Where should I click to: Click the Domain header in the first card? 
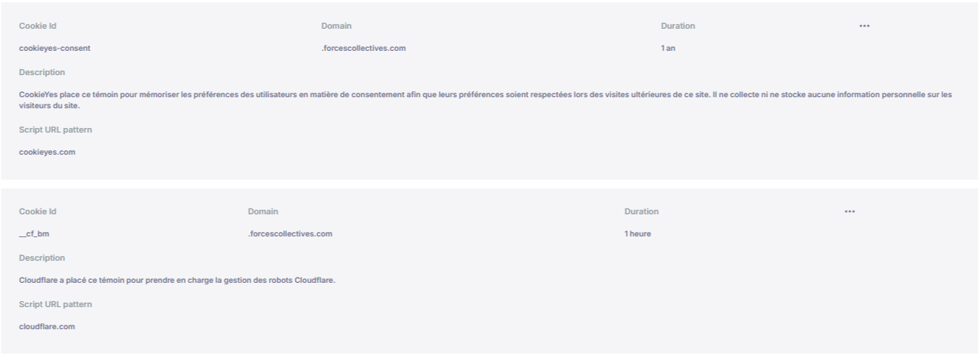[336, 26]
